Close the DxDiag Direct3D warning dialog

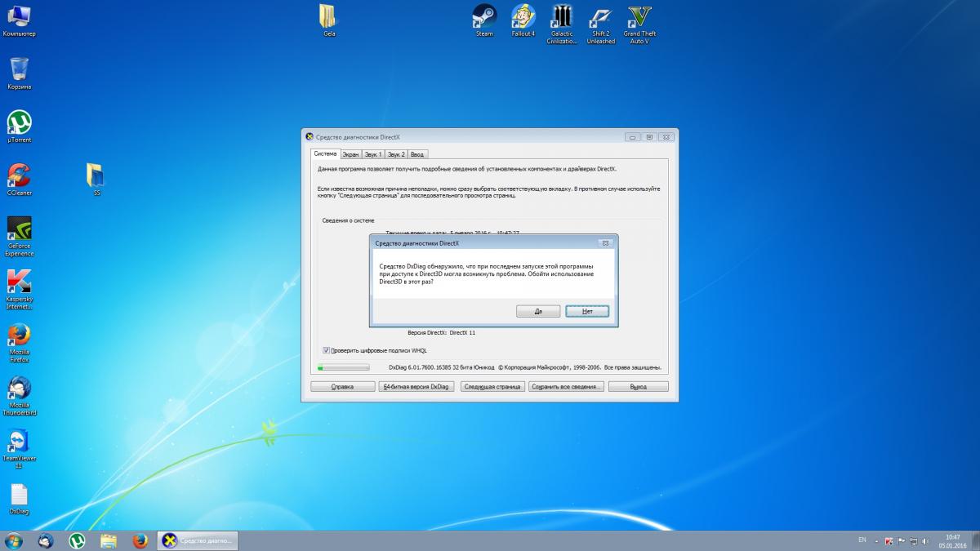[x=604, y=242]
